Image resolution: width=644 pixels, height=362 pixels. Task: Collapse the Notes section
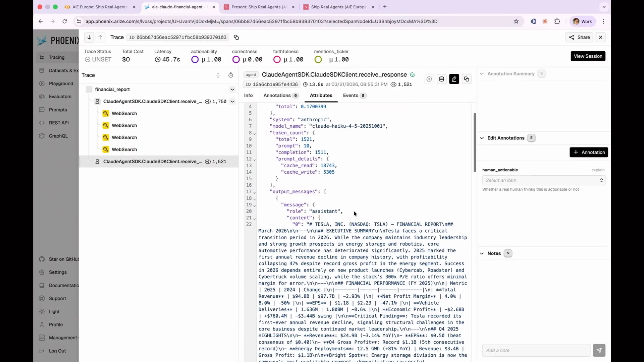tap(482, 253)
